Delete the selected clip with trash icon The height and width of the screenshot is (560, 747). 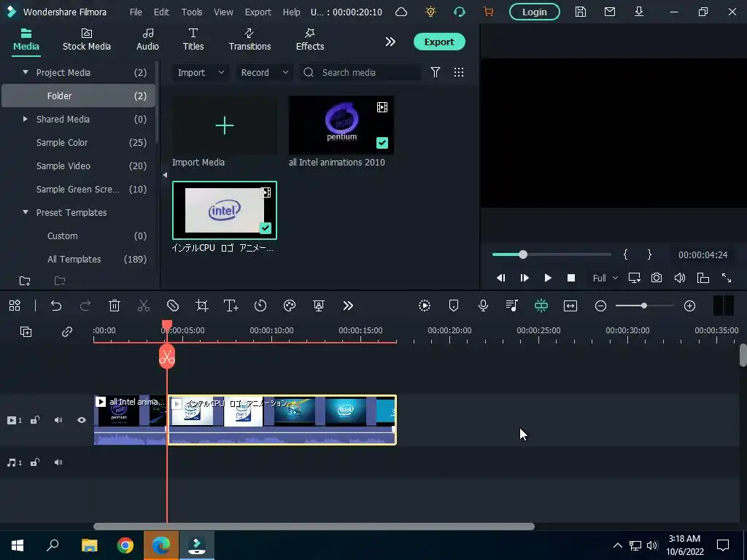[x=115, y=306]
